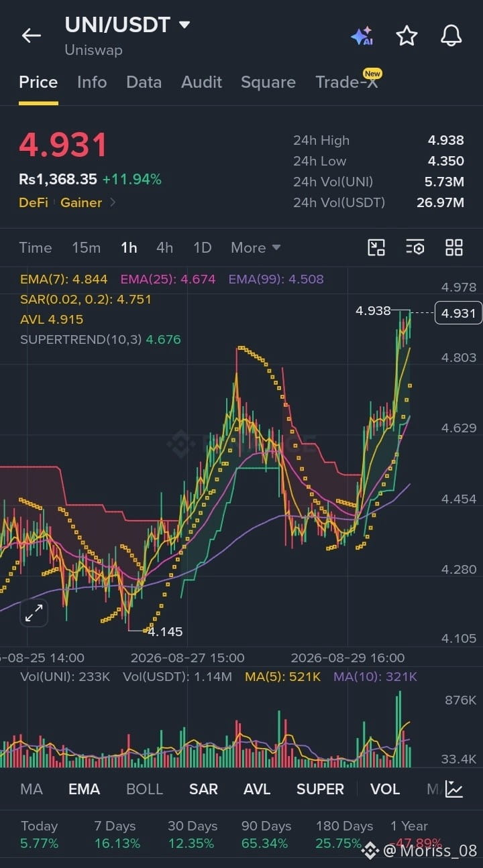Expand the DeFi Gainer chevron
This screenshot has height=868, width=483.
tap(113, 202)
